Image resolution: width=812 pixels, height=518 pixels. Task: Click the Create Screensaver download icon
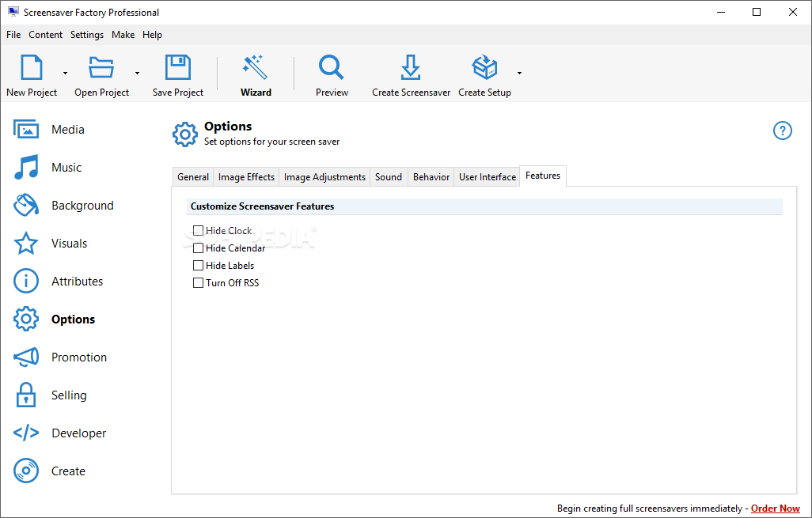pyautogui.click(x=411, y=67)
